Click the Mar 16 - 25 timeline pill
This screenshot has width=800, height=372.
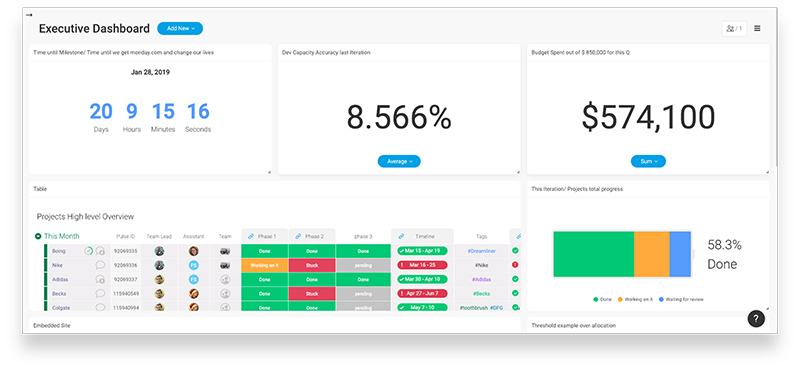pyautogui.click(x=422, y=265)
